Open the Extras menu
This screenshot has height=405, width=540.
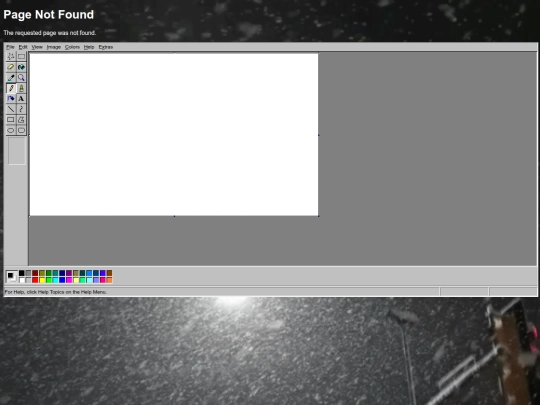click(x=106, y=47)
